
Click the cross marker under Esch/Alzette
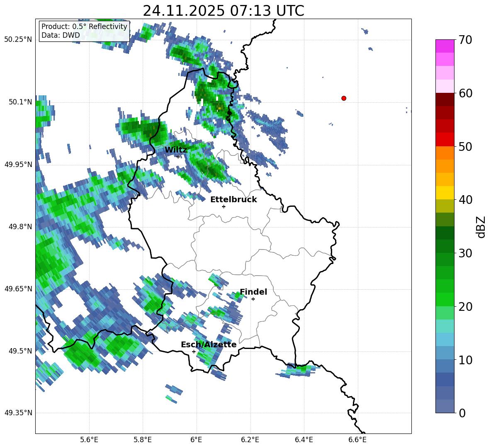click(194, 351)
